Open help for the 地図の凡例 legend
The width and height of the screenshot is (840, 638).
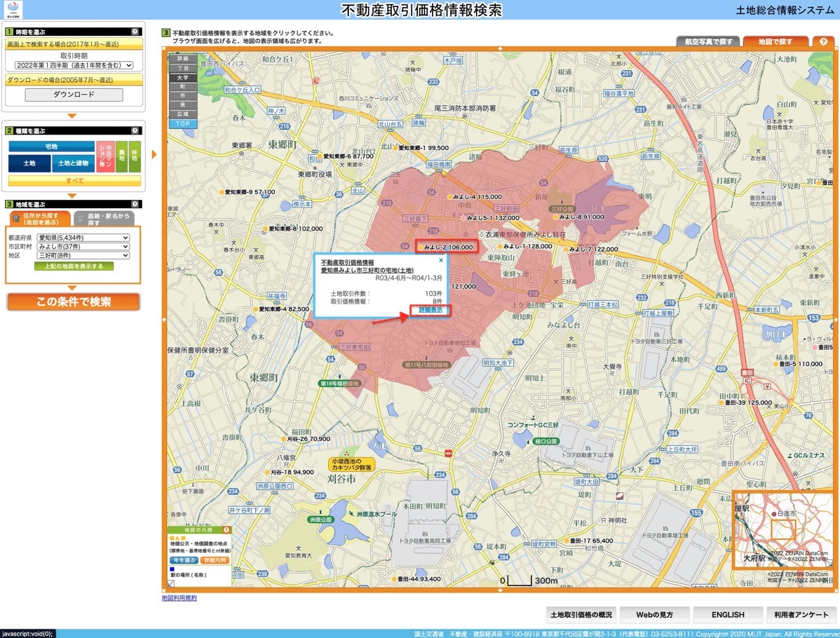[226, 530]
